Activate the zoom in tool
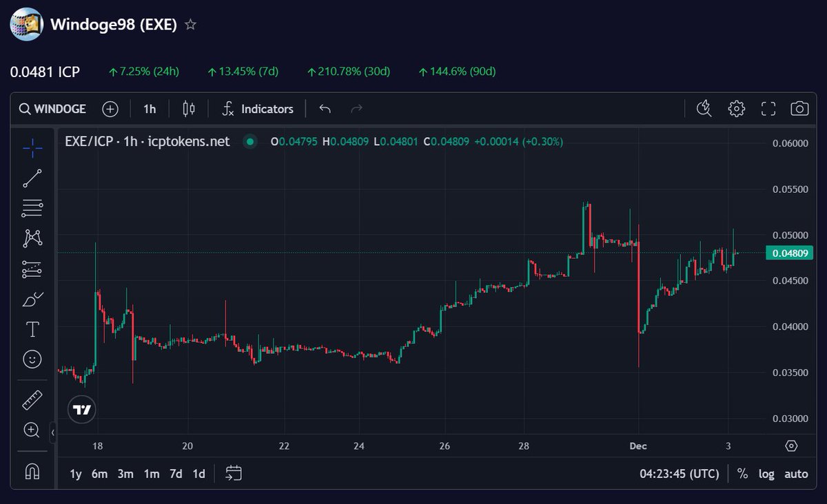The width and height of the screenshot is (827, 504). tap(32, 430)
